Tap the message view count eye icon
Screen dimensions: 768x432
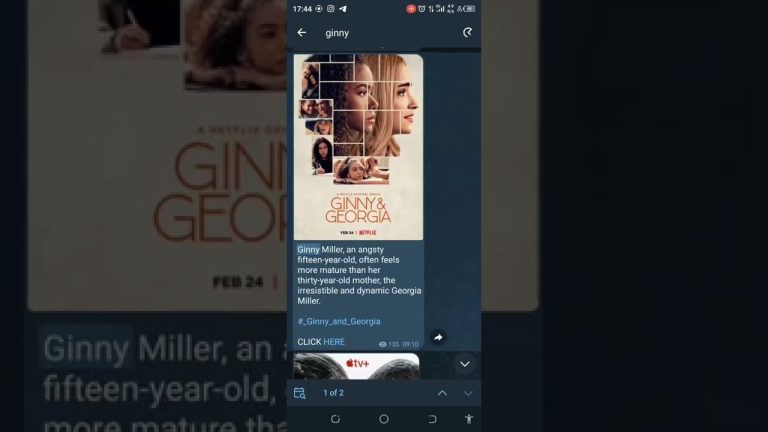point(383,344)
